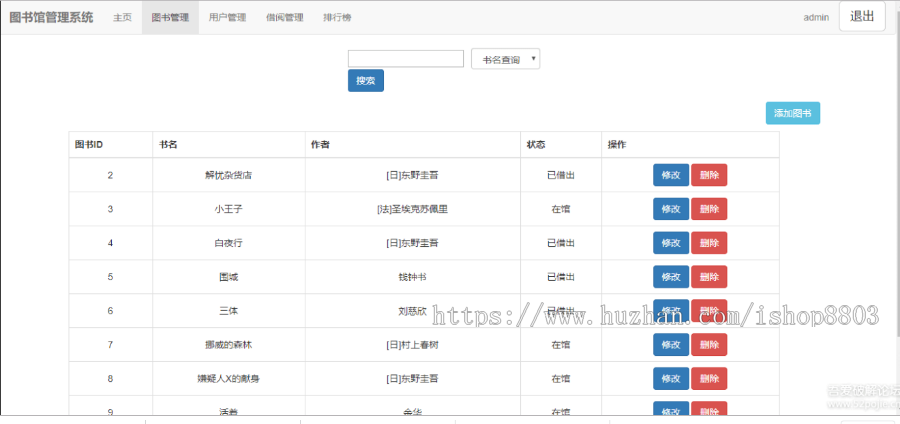The width and height of the screenshot is (900, 424).
Task: Click author cell [日]村上春树
Action: coord(413,344)
